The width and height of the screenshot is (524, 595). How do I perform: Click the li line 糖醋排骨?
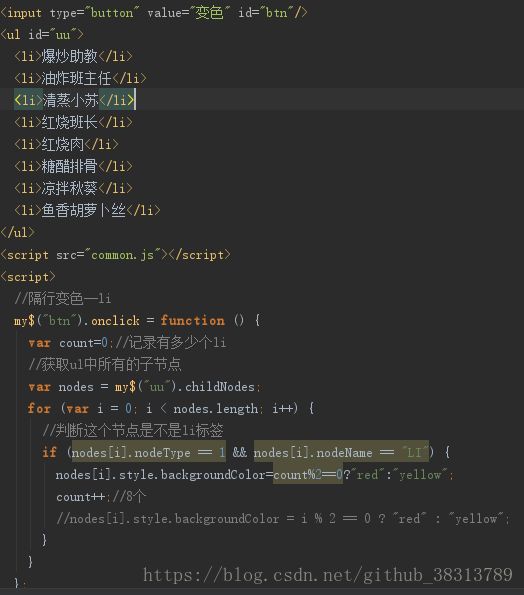[73, 166]
